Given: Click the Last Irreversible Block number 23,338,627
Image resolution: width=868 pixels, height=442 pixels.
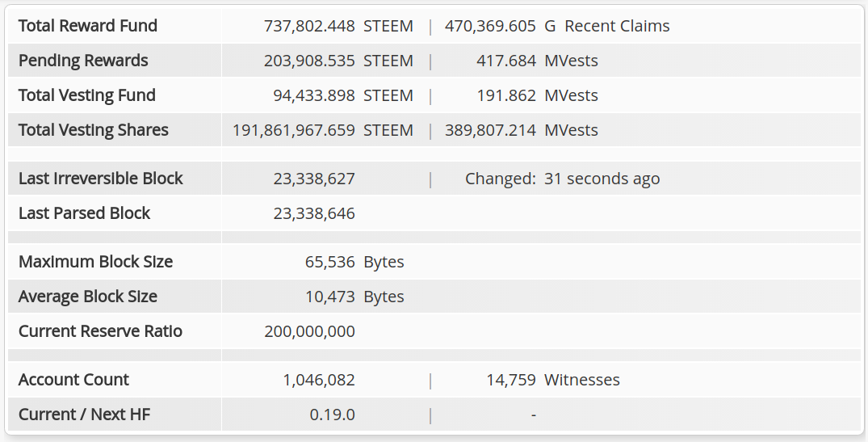Looking at the screenshot, I should tap(314, 179).
